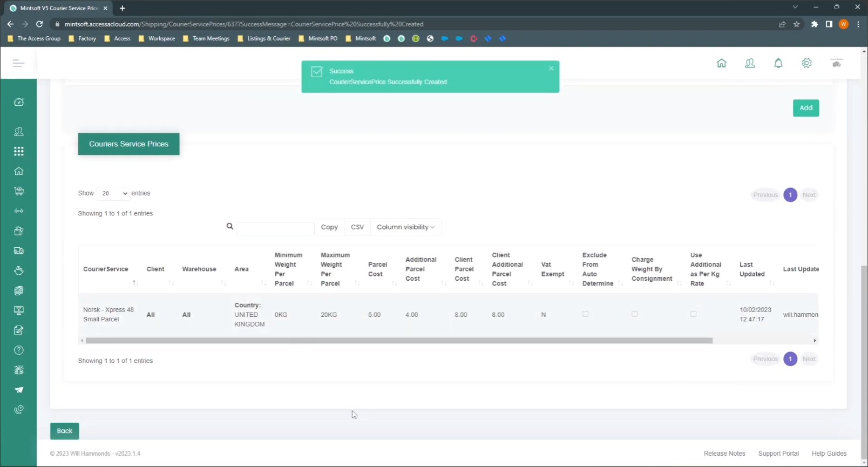Tick the Exclude From Auto Determine checkbox

[585, 314]
